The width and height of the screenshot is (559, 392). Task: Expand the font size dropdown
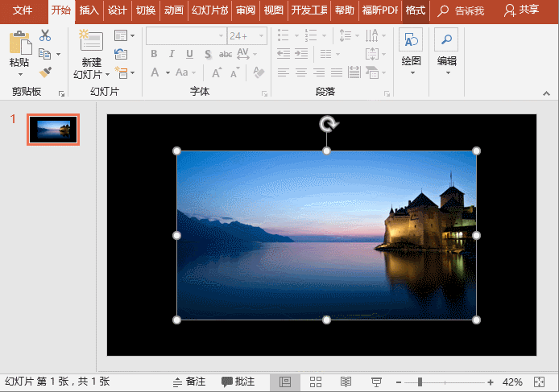261,36
